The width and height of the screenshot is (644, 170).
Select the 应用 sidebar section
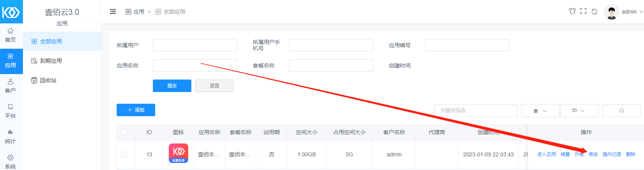point(10,61)
